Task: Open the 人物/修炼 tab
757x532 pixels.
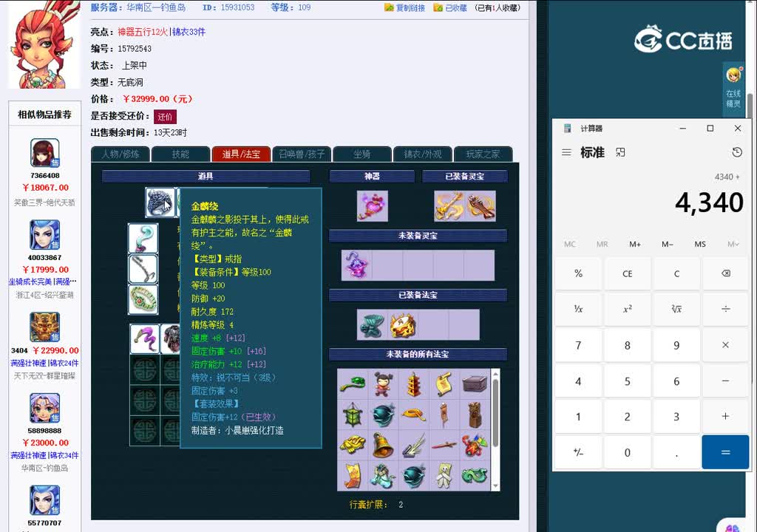Action: pos(120,154)
